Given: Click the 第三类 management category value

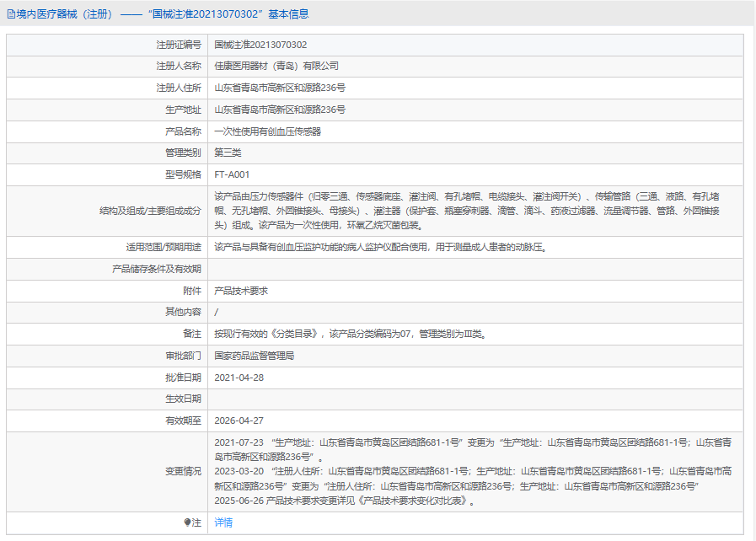Looking at the screenshot, I should click(x=228, y=153).
